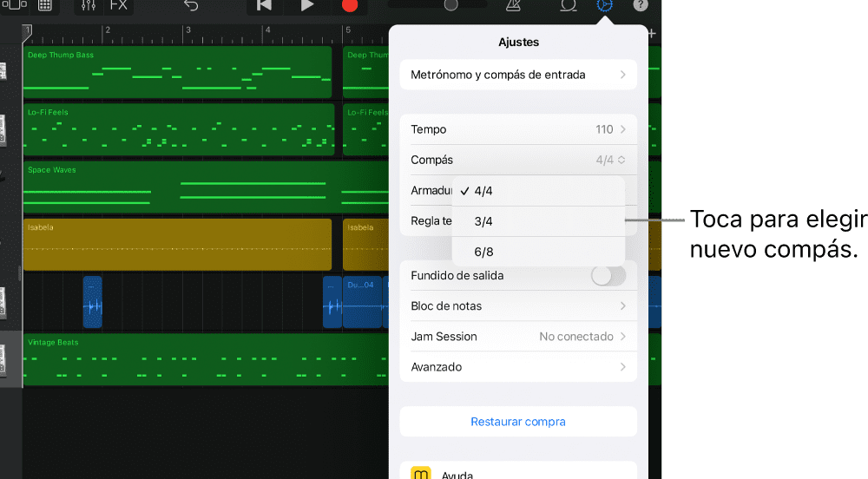Click bar 4 on the timeline ruler
Image resolution: width=868 pixels, height=479 pixels.
tap(267, 30)
